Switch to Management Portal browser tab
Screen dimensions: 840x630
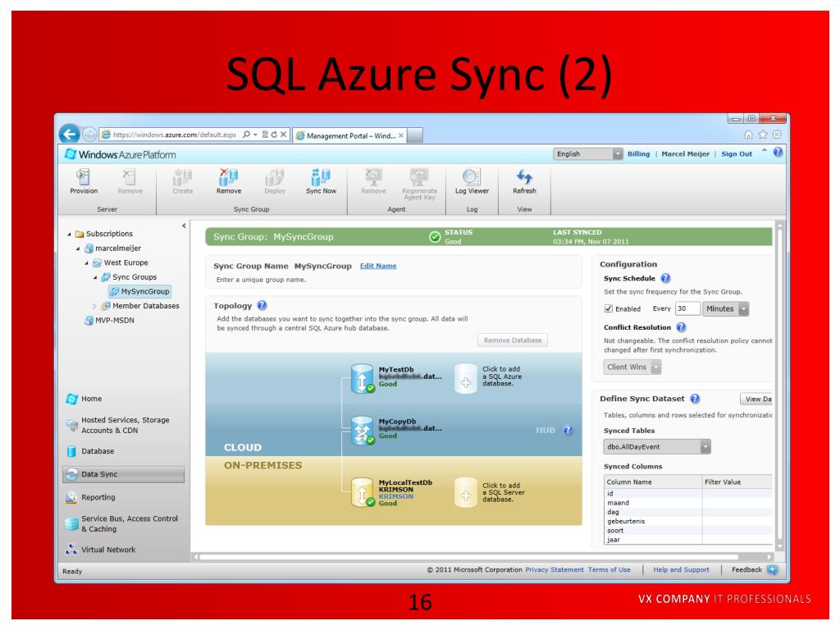(349, 135)
